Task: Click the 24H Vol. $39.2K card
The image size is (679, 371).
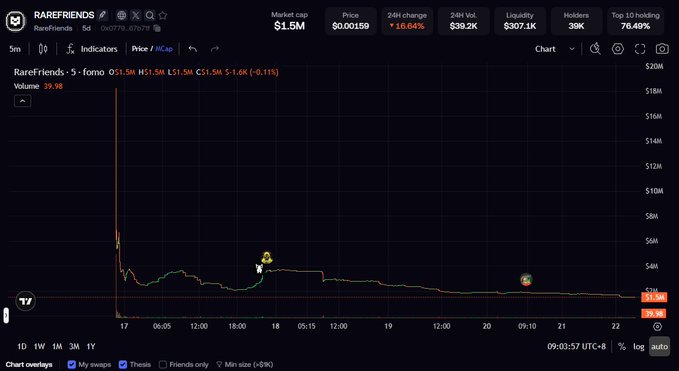Action: click(463, 21)
